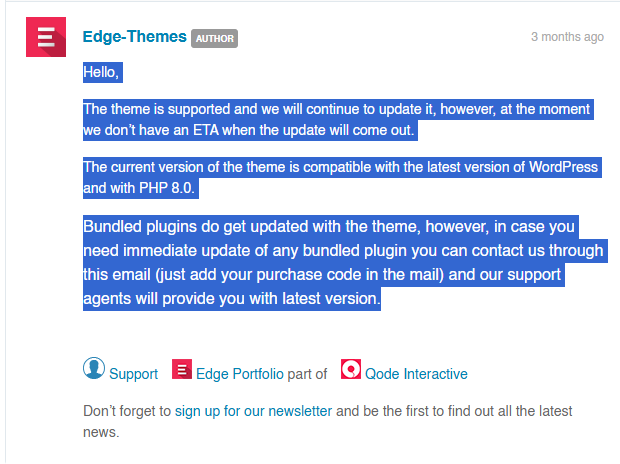This screenshot has height=464, width=620.
Task: Click the highlighted "Hello," greeting text
Action: tap(101, 73)
